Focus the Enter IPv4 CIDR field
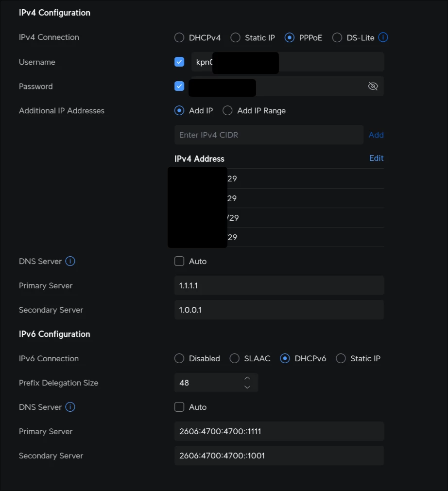448x491 pixels. (x=269, y=135)
